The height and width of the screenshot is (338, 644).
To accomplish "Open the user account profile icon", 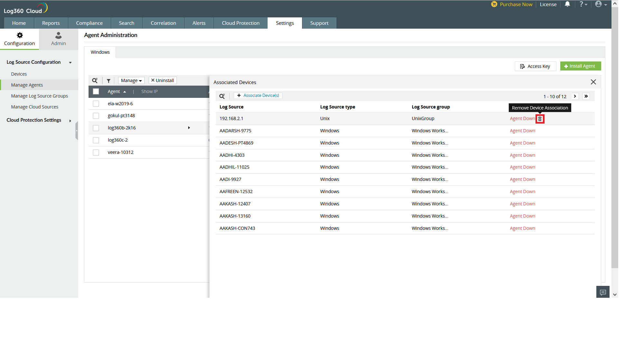I will coord(599,5).
